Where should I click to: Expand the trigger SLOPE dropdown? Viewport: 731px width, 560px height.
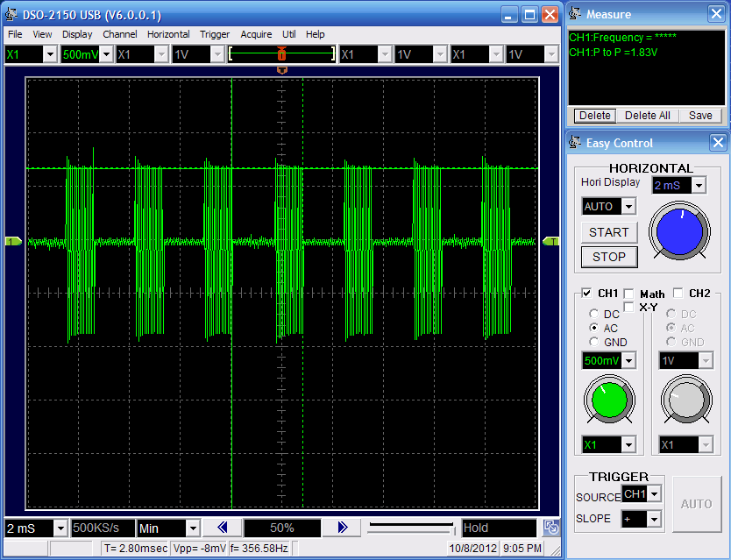click(x=653, y=519)
